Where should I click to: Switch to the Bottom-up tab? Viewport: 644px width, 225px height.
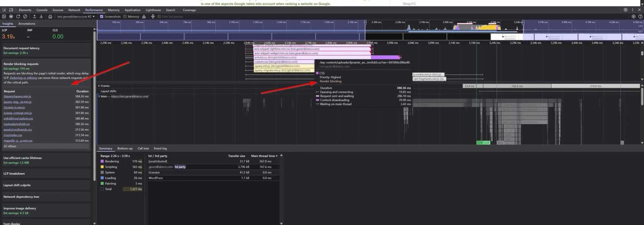tap(125, 148)
